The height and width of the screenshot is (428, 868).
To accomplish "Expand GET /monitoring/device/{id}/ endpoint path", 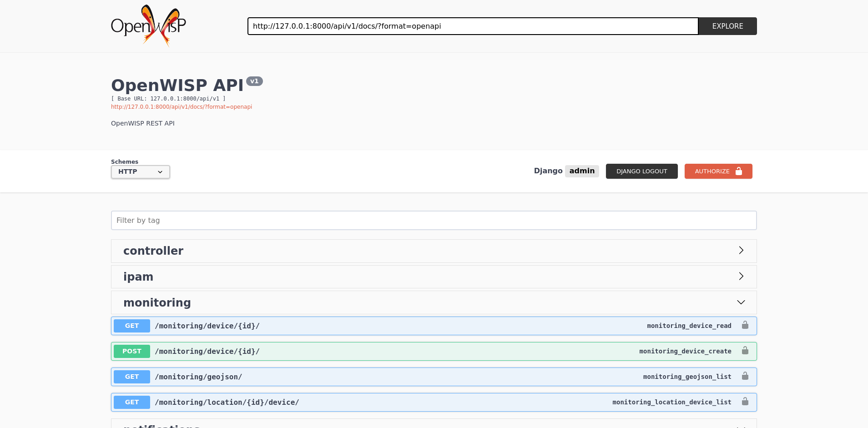I will (207, 326).
